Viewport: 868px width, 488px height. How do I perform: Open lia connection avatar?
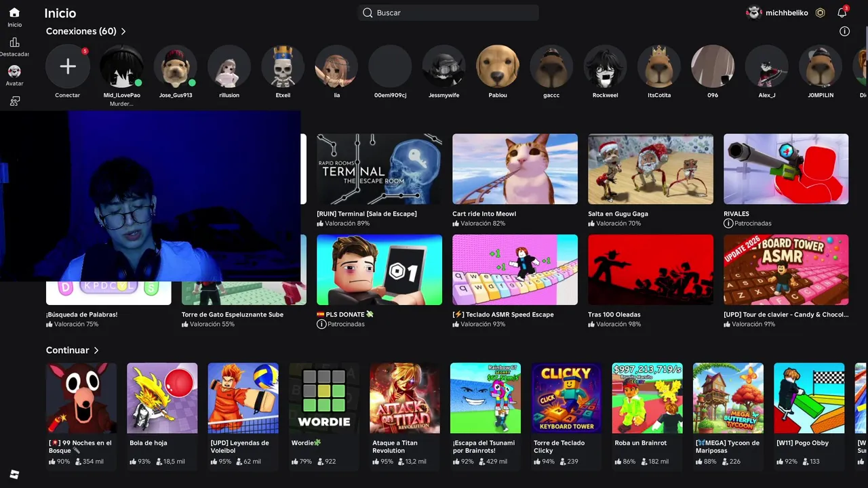[336, 66]
